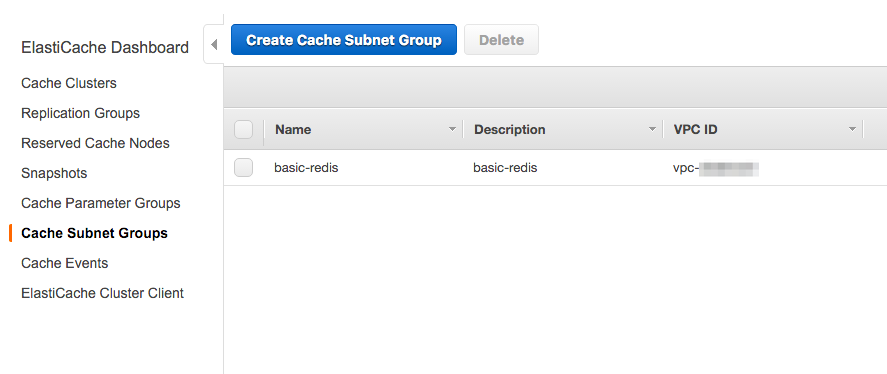Open Cache Events page
Image resolution: width=887 pixels, height=374 pixels.
point(64,263)
